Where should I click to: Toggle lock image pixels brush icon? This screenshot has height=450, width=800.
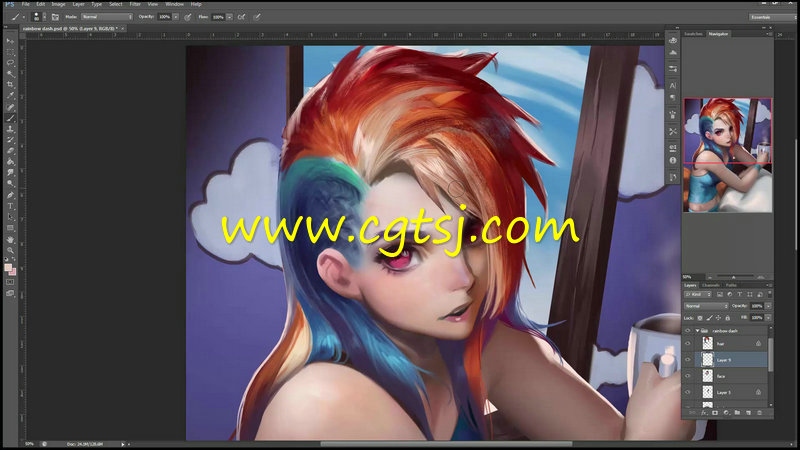709,318
